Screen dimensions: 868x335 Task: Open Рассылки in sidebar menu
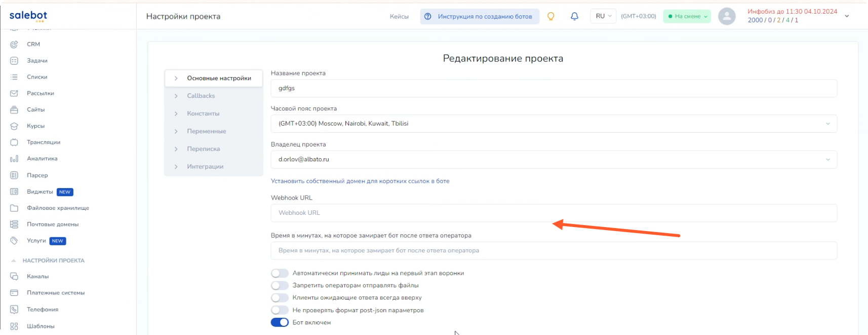41,93
